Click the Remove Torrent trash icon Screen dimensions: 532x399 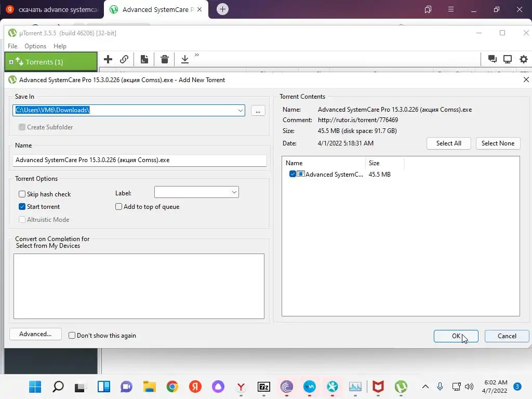165,59
